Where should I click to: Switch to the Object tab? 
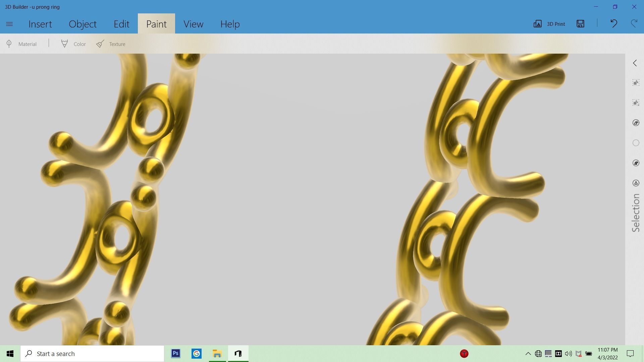(83, 24)
